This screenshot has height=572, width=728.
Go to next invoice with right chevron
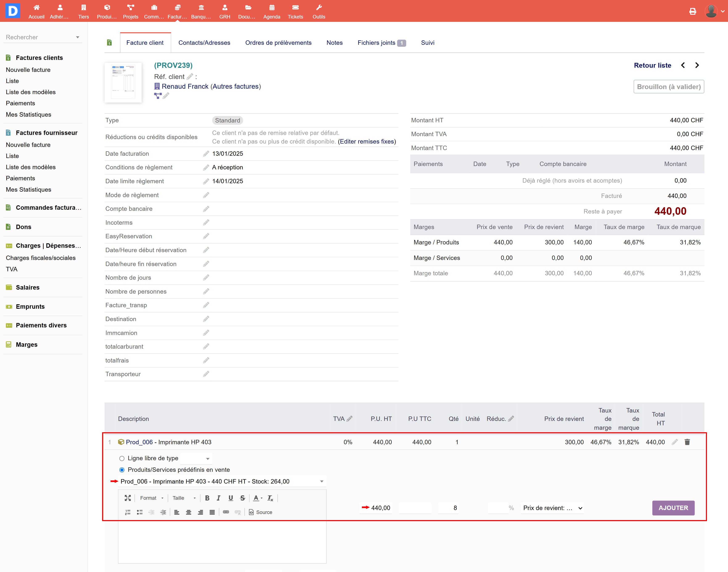(x=697, y=65)
